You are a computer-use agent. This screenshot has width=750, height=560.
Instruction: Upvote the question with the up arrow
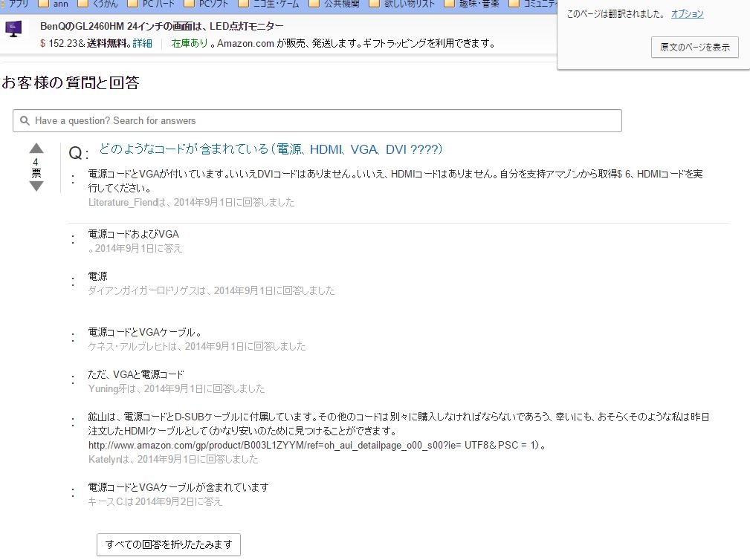click(x=36, y=148)
